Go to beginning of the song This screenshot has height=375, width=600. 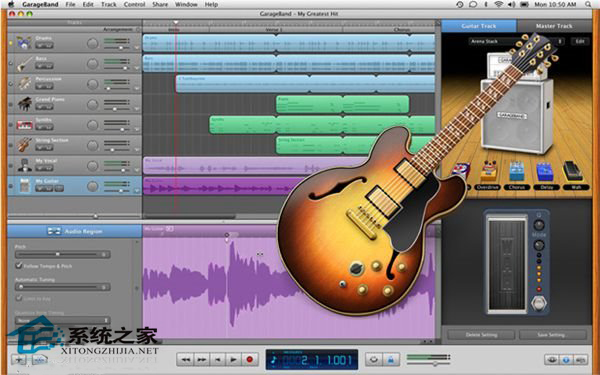click(x=218, y=360)
